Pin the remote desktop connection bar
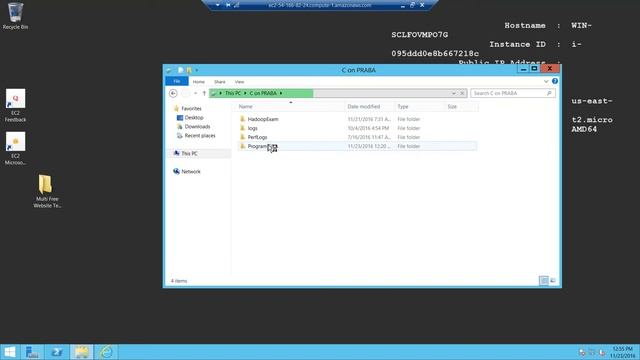640x360 pixels. click(227, 5)
